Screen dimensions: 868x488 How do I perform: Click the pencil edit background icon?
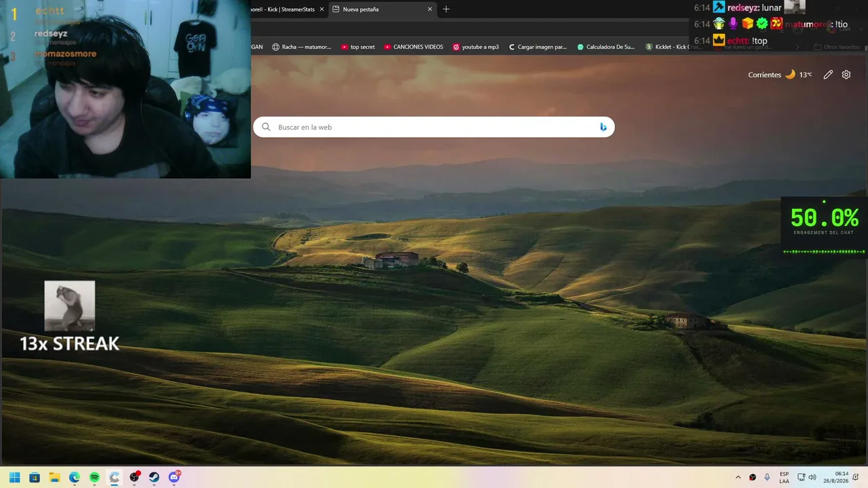828,75
